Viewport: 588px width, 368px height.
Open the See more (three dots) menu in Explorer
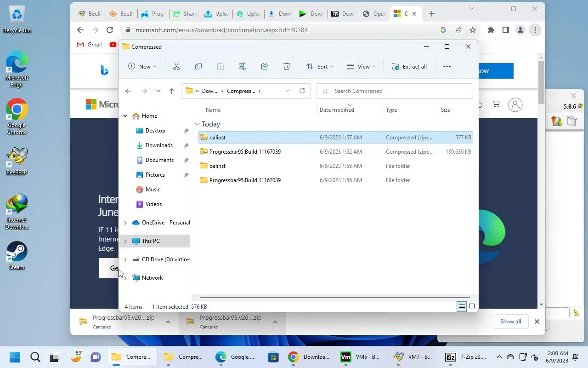coord(447,67)
